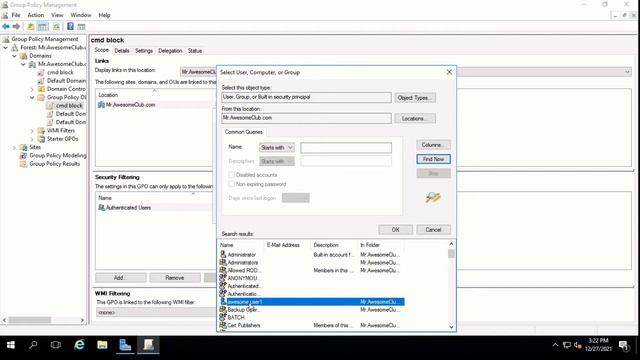The height and width of the screenshot is (360, 640).
Task: Go back with the toolbar back arrow
Action: click(6, 27)
